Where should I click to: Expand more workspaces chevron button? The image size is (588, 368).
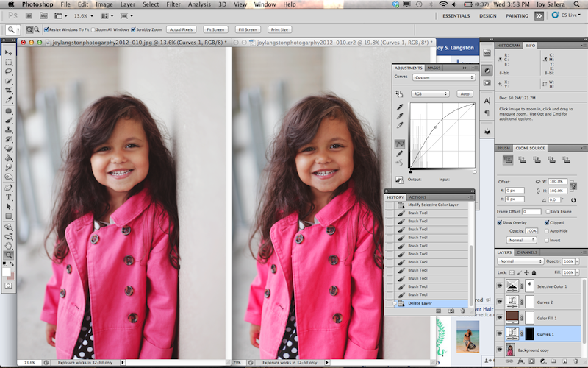539,15
